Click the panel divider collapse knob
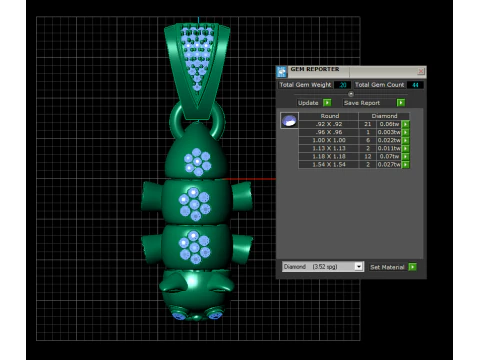This screenshot has height=360, width=480. coord(351,94)
